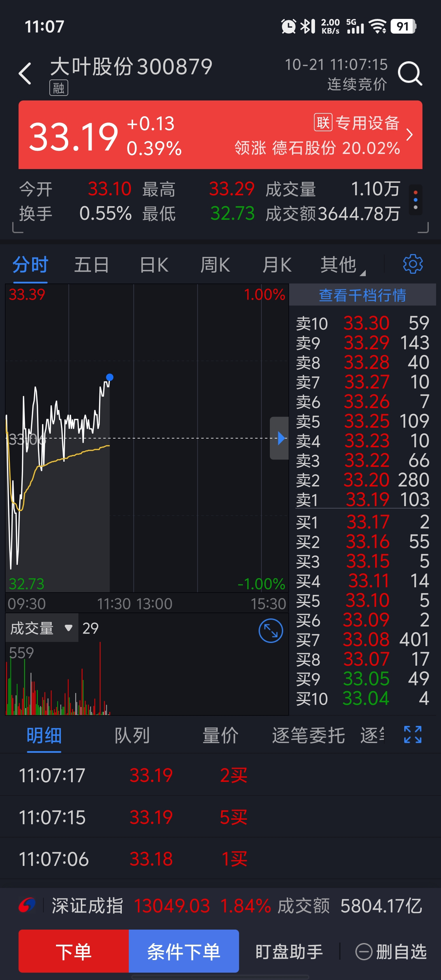Tap the alarm clock status icon
The width and height of the screenshot is (441, 980).
point(288,27)
